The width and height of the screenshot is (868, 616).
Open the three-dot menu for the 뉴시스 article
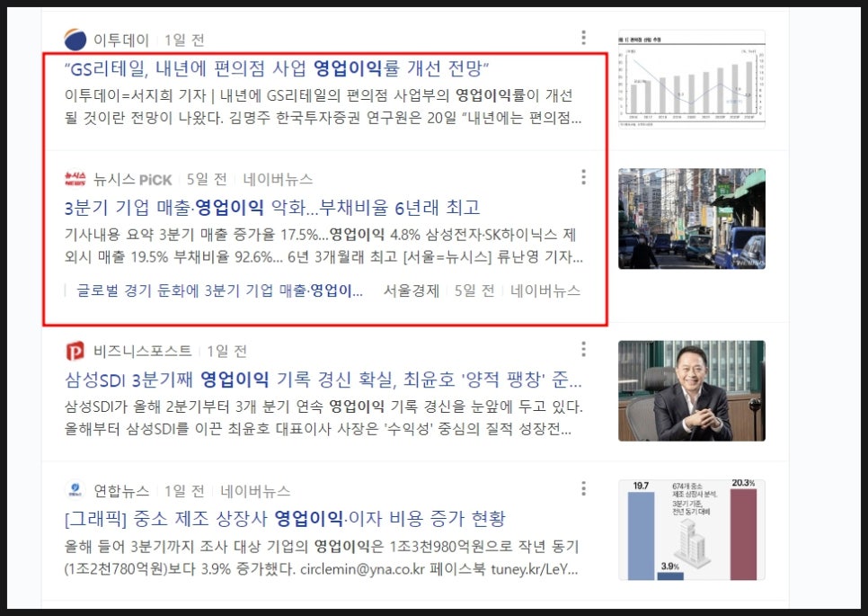(583, 177)
